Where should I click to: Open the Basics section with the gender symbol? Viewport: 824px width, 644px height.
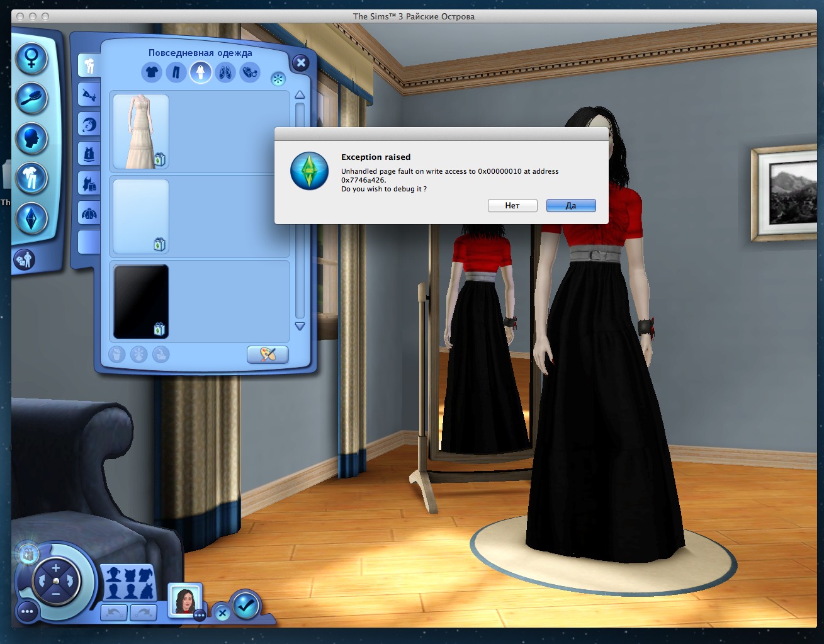(x=31, y=59)
